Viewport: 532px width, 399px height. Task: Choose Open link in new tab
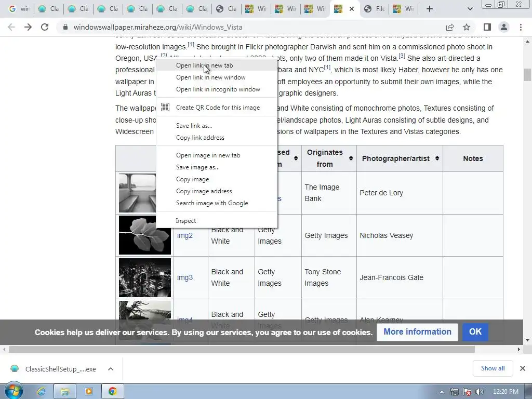pyautogui.click(x=217, y=65)
